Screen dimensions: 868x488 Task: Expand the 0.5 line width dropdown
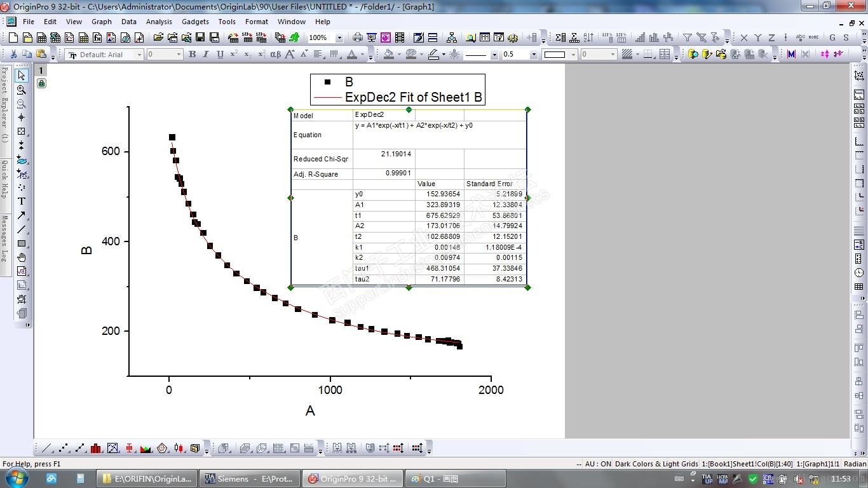point(520,55)
